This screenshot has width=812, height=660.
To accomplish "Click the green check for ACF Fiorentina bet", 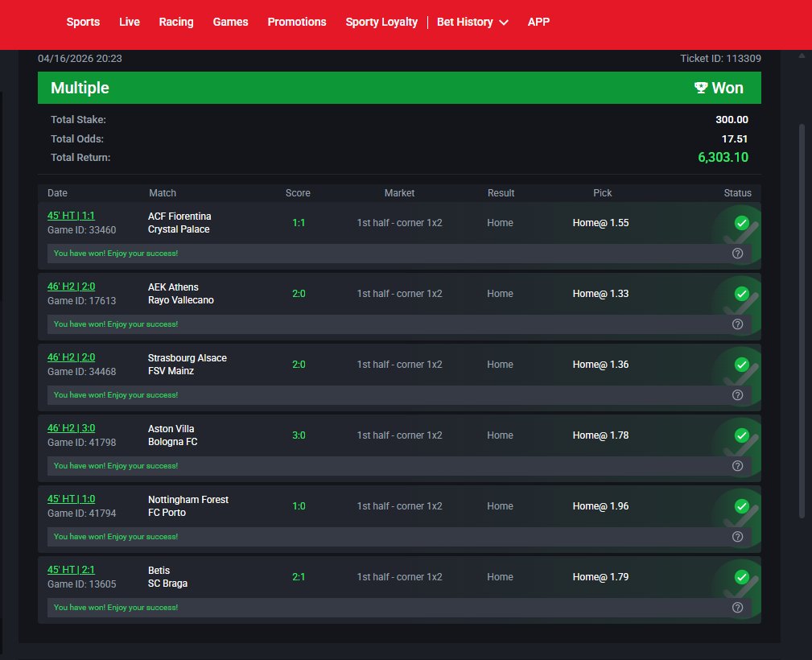I will coord(741,223).
